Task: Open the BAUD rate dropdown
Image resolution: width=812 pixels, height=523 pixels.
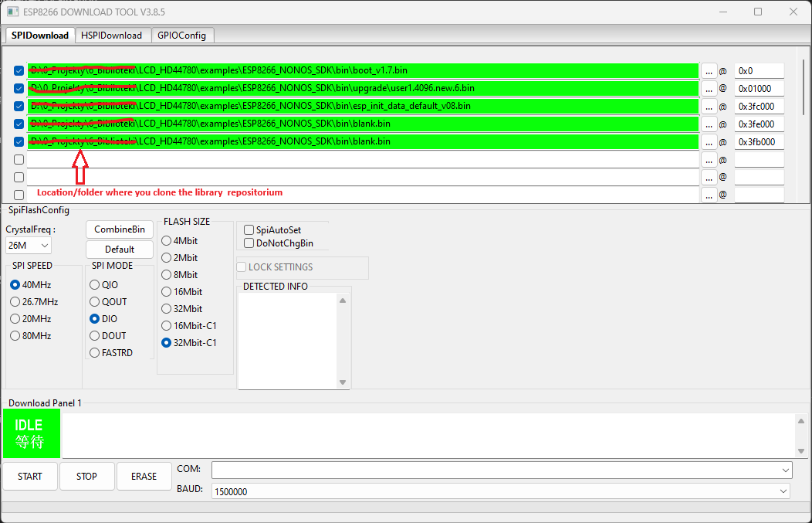Action: [x=501, y=491]
